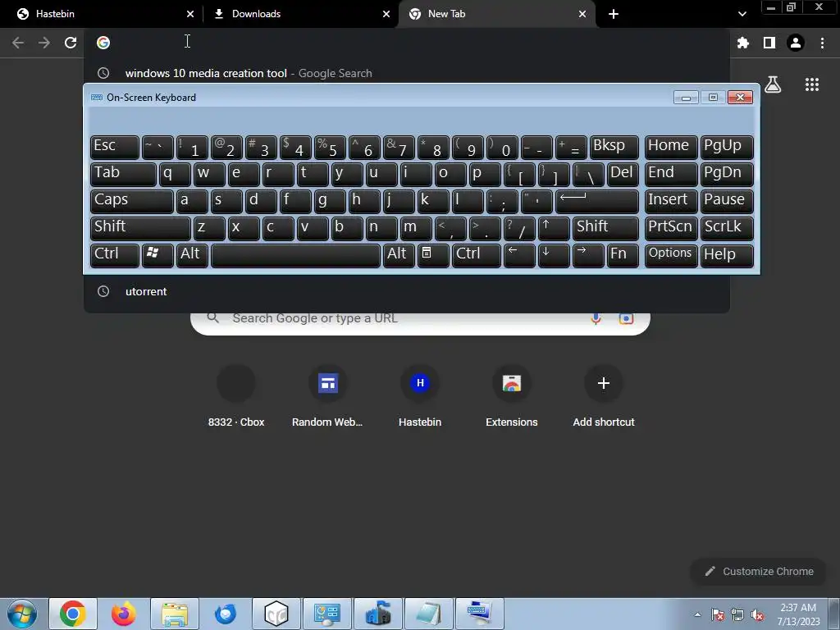Click the Insert key
This screenshot has height=630, width=840.
(671, 202)
